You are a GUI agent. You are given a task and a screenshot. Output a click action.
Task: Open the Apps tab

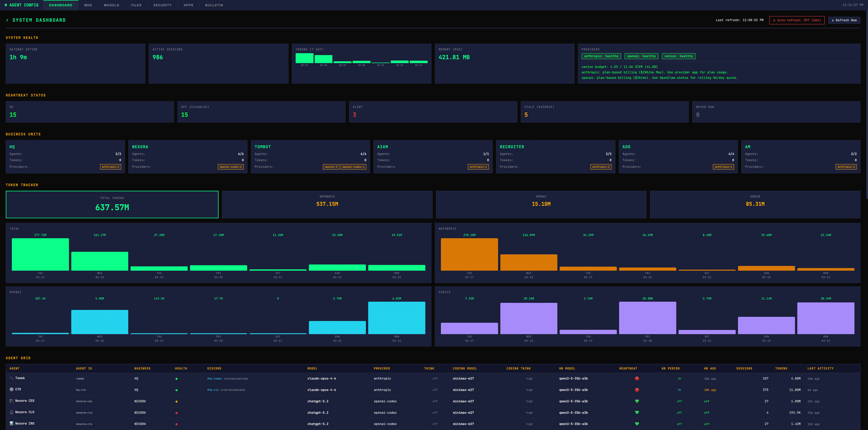188,5
